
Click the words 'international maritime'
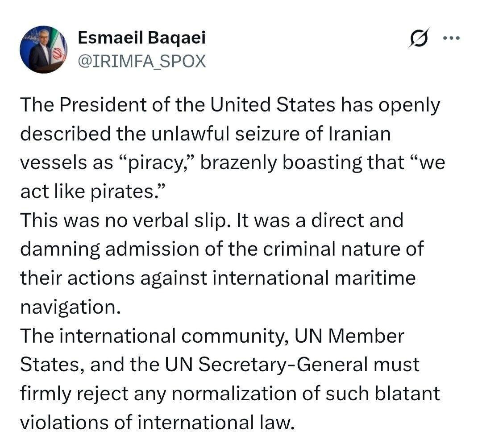(x=314, y=278)
